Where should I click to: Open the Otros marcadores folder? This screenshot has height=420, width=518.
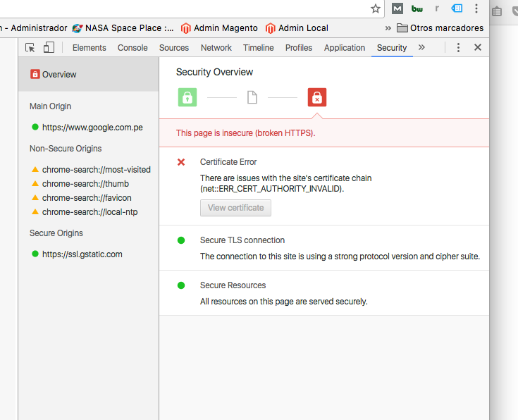pos(440,28)
